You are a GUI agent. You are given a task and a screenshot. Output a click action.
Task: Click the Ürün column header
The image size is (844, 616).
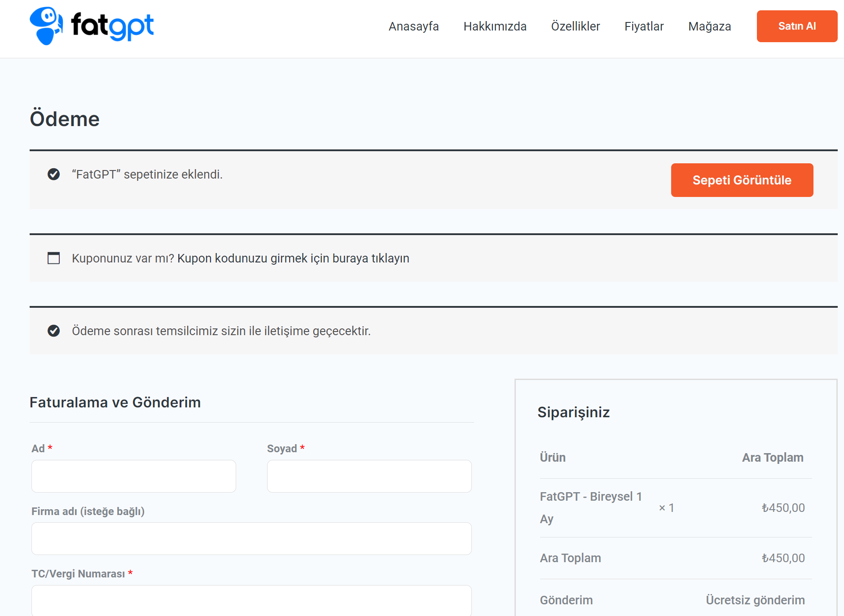coord(553,457)
